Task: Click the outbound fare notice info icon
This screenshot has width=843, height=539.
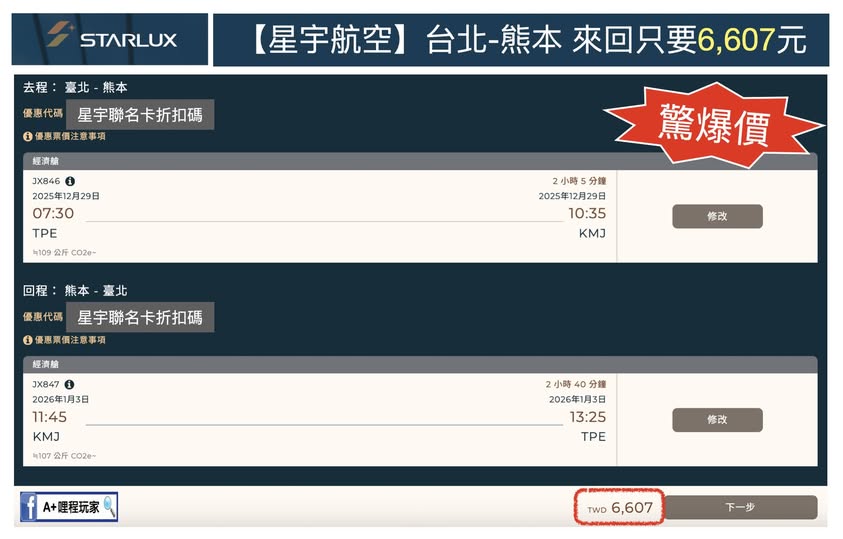Action: [28, 136]
